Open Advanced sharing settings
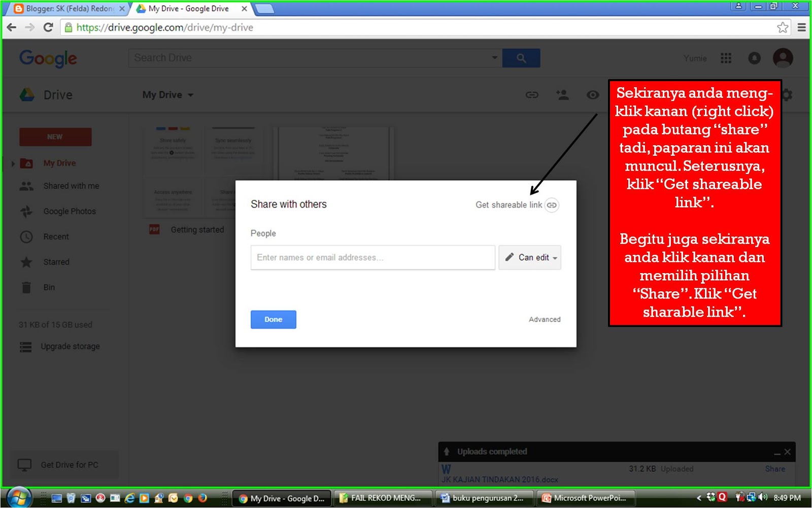 coord(545,319)
